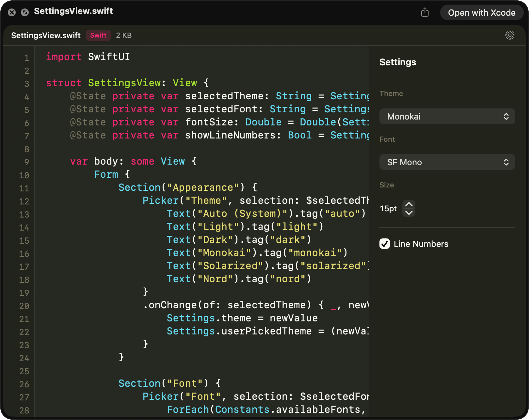
Task: Click the Settings panel heading
Action: pos(398,62)
